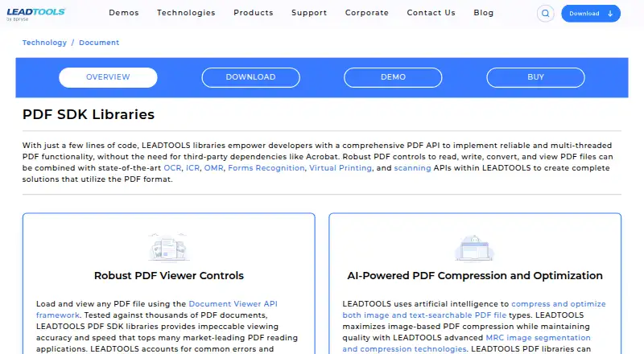Image resolution: width=644 pixels, height=354 pixels.
Task: Switch to the DEMO tab
Action: pos(393,77)
